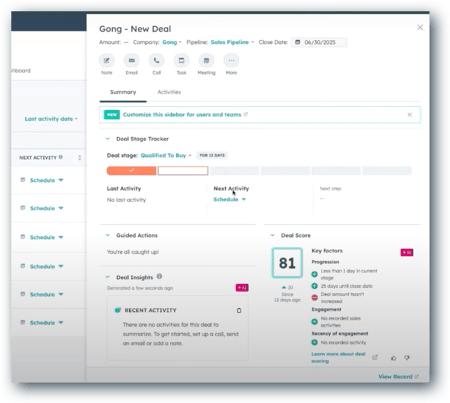Viewport: 450px width, 403px height.
Task: Collapse the Deal Score section
Action: (272, 235)
